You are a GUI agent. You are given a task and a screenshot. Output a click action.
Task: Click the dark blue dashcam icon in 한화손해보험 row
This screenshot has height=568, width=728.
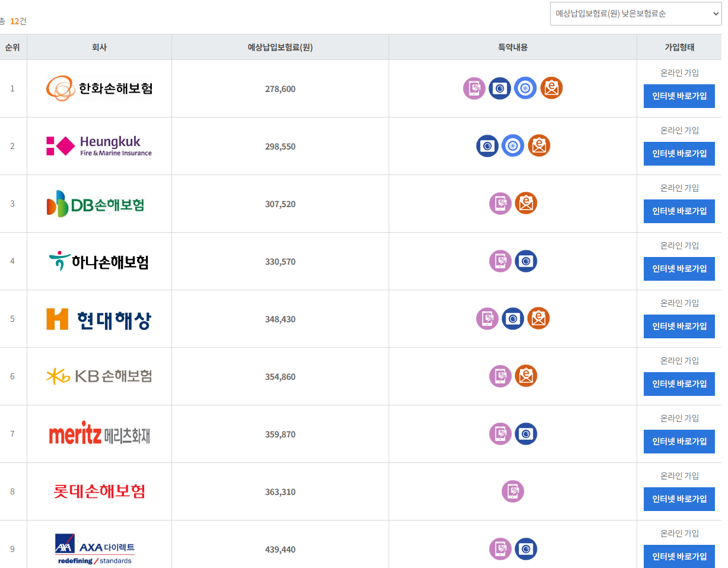[x=500, y=88]
